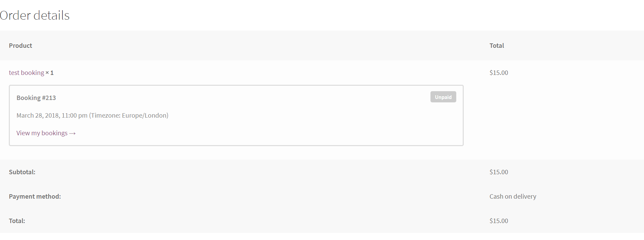Click the Total column header

coord(497,46)
